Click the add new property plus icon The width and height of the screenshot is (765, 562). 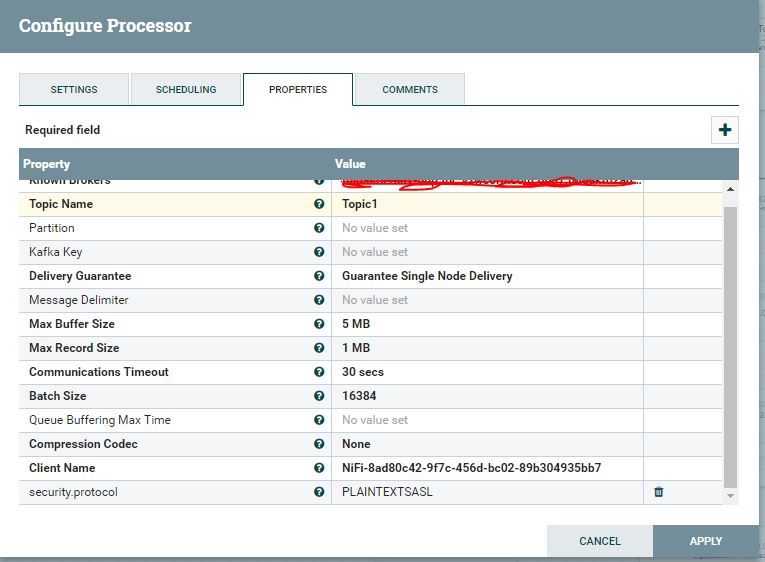[724, 130]
